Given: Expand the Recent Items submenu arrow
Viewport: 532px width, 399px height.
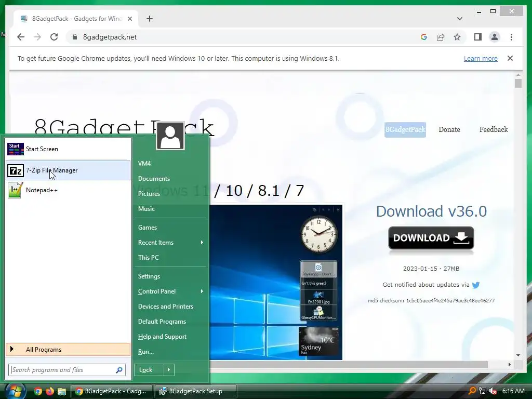Looking at the screenshot, I should pyautogui.click(x=202, y=243).
